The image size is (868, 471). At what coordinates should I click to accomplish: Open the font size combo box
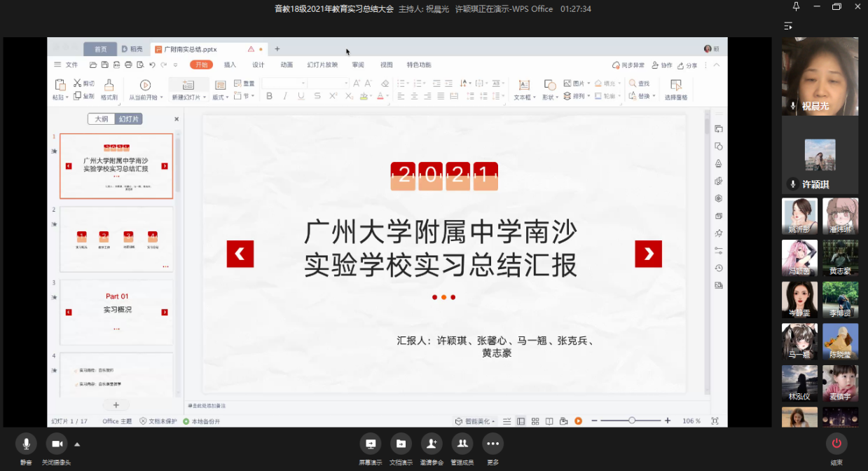[x=328, y=83]
